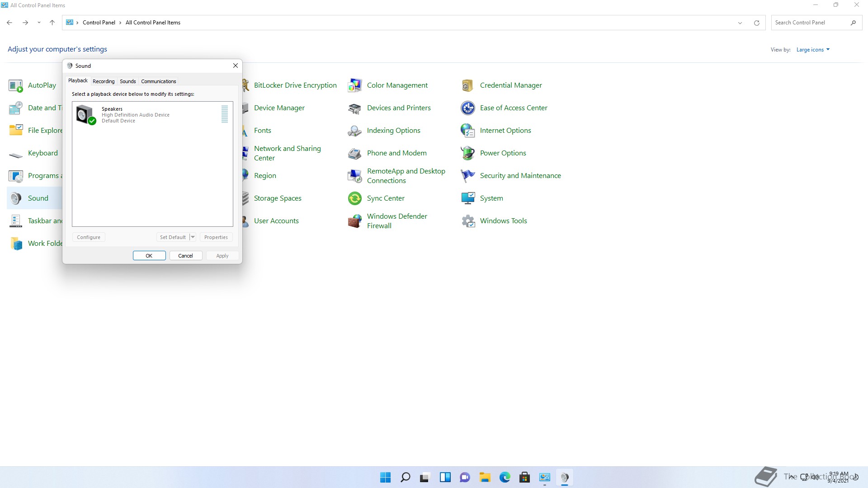Click the Sound speaker icon in Control Panel
Viewport: 868px width, 488px height.
(16, 198)
